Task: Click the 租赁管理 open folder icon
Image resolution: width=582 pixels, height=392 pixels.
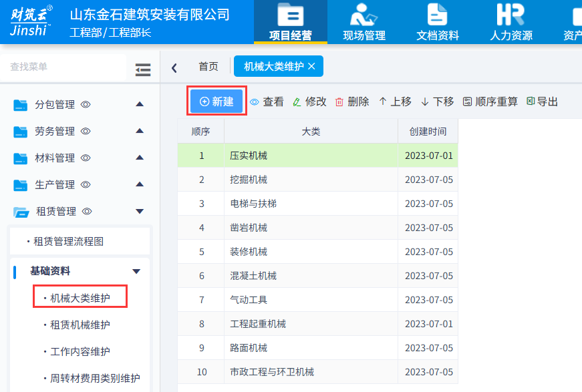Action: click(21, 212)
